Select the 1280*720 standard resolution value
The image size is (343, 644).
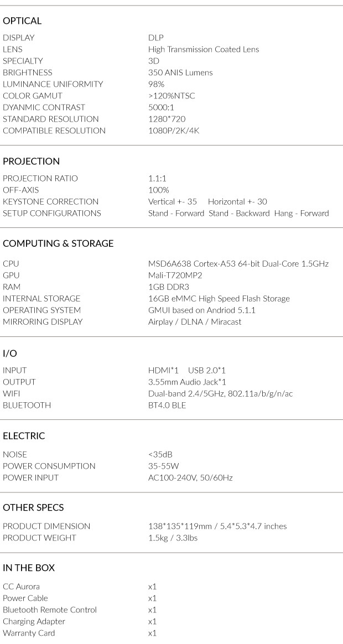(x=167, y=119)
